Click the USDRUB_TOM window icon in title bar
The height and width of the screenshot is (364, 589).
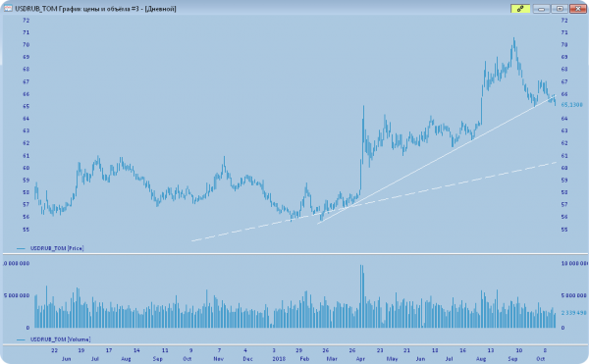[8, 8]
